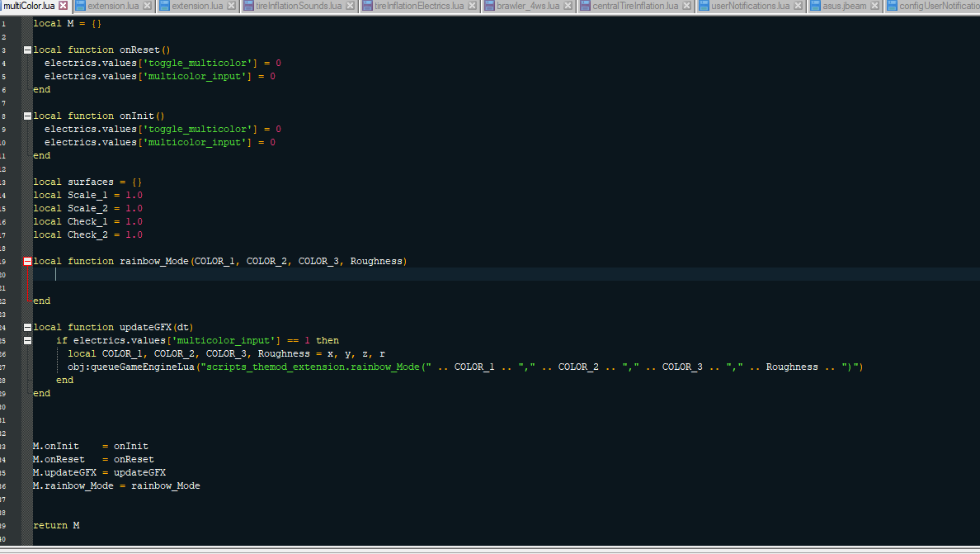Close the extension.lua tab beside tireInflationSounds.lua
Viewport: 980px width, 554px height.
pyautogui.click(x=231, y=6)
